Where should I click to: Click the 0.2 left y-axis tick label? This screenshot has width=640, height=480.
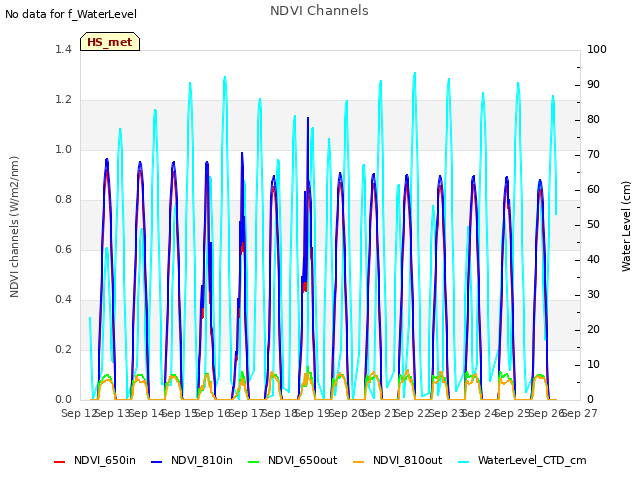63,349
